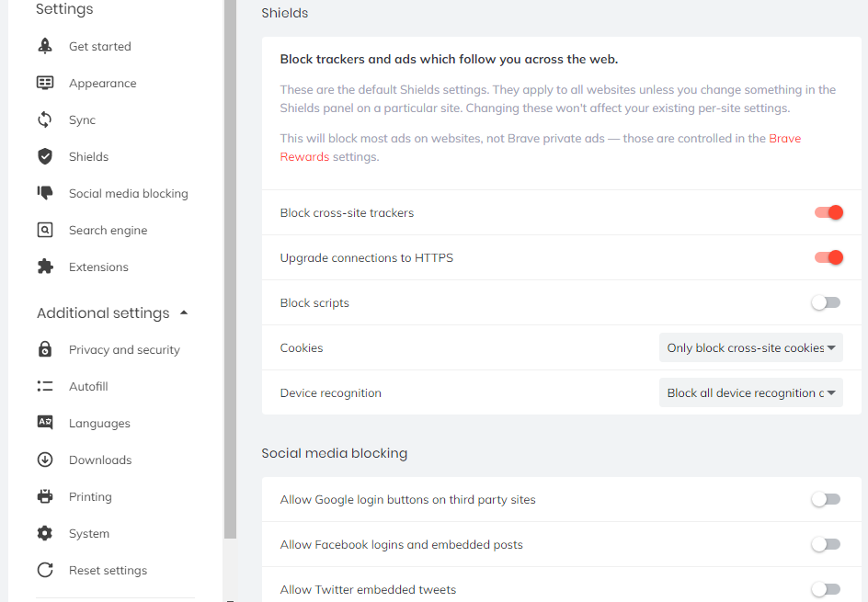Click the Appearance icon in sidebar
The width and height of the screenshot is (868, 602).
[x=45, y=83]
